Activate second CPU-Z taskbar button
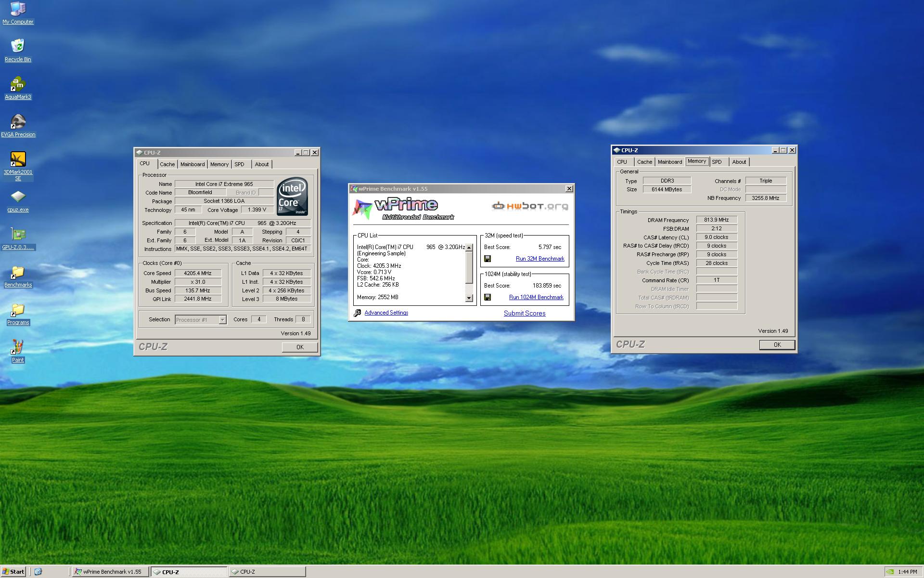Screen dimensions: 924x578 pos(267,572)
